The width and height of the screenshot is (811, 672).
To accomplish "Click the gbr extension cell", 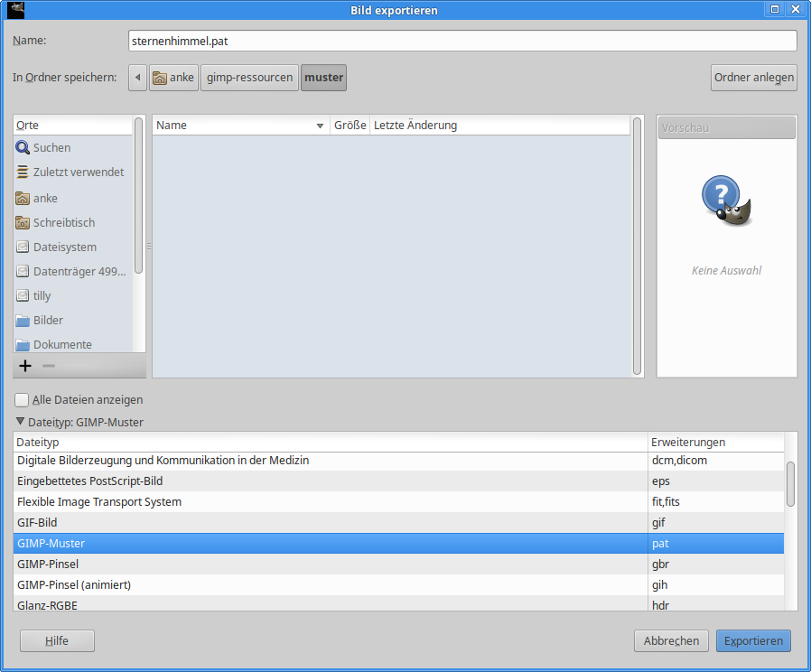I will tap(716, 564).
